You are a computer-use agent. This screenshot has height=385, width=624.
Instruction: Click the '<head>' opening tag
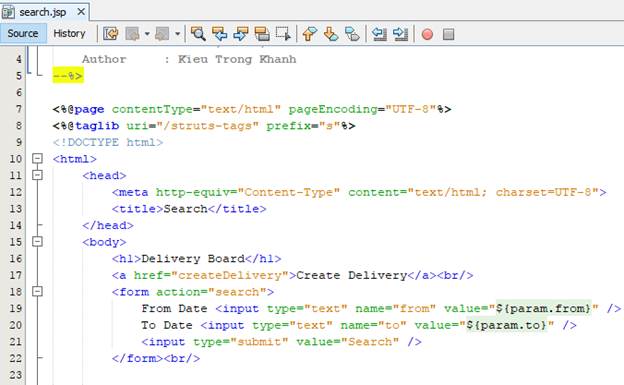click(104, 176)
